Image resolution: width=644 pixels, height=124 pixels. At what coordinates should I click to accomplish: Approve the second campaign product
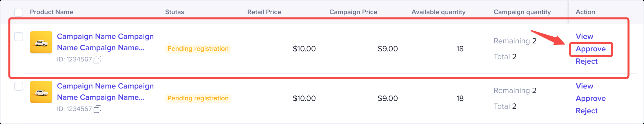coord(590,99)
